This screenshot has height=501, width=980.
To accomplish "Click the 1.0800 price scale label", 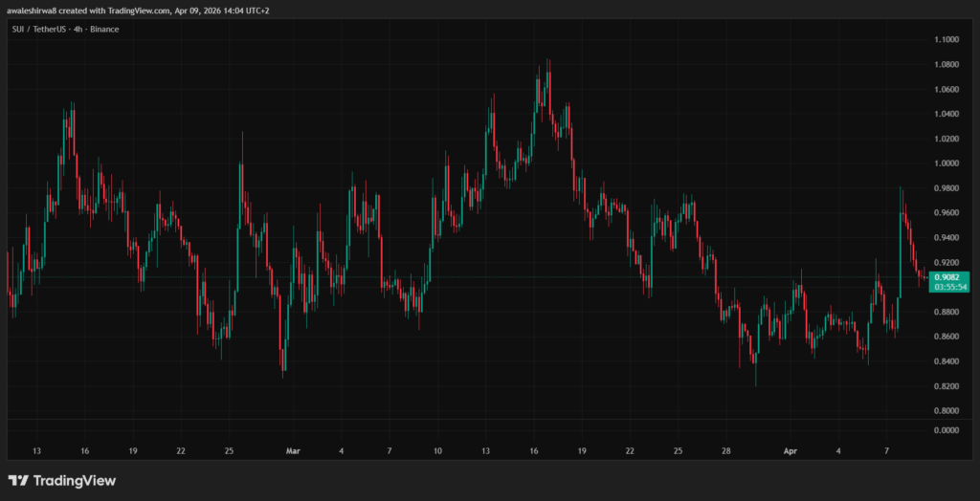I will click(x=946, y=65).
